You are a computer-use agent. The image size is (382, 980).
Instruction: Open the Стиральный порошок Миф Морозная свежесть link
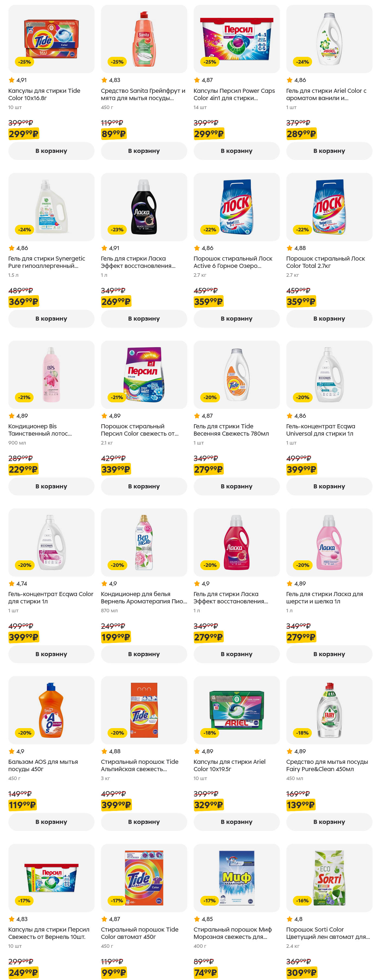(232, 933)
